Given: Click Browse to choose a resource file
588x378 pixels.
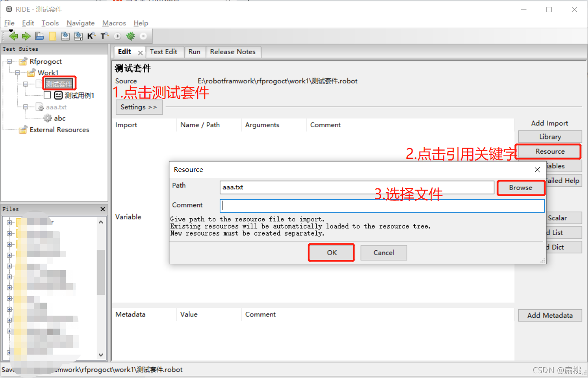Looking at the screenshot, I should tap(521, 187).
